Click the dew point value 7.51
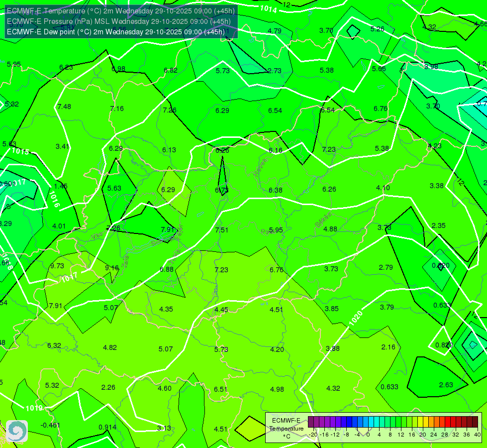Viewport: 487px width, 448px height. pos(222,230)
